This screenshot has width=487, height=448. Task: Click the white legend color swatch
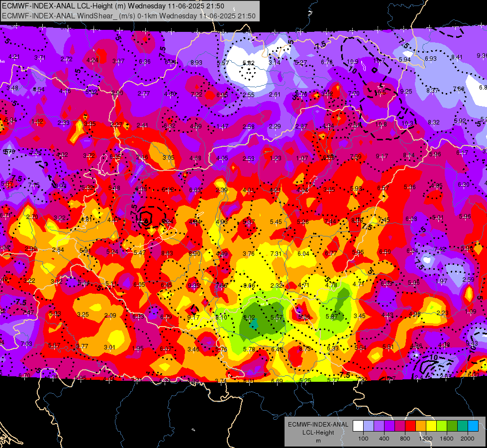point(358,426)
